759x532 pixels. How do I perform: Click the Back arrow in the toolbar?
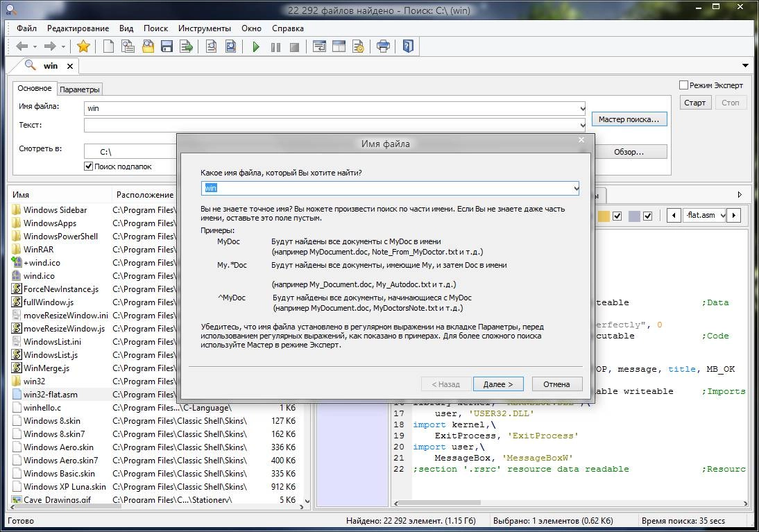pyautogui.click(x=22, y=46)
